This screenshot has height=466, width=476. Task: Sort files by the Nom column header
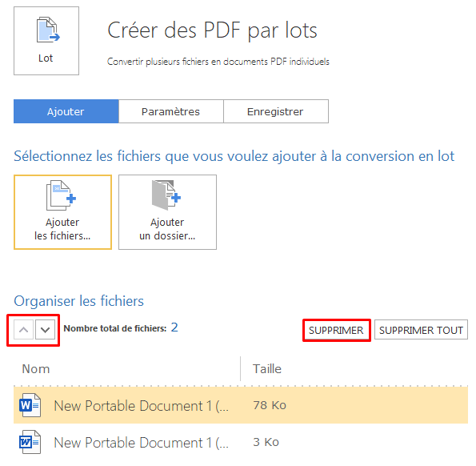pos(36,369)
